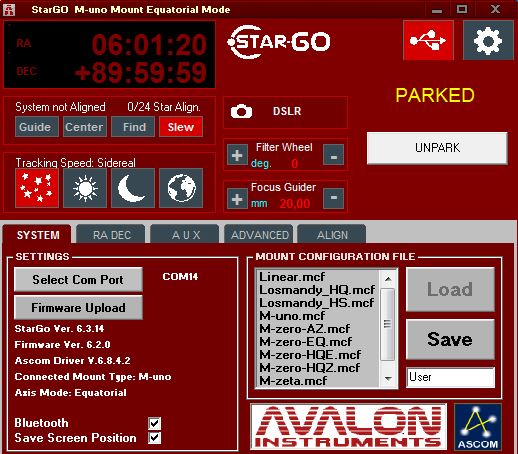Uncheck Save Screen Position checkbox
The width and height of the screenshot is (518, 454).
pyautogui.click(x=154, y=438)
